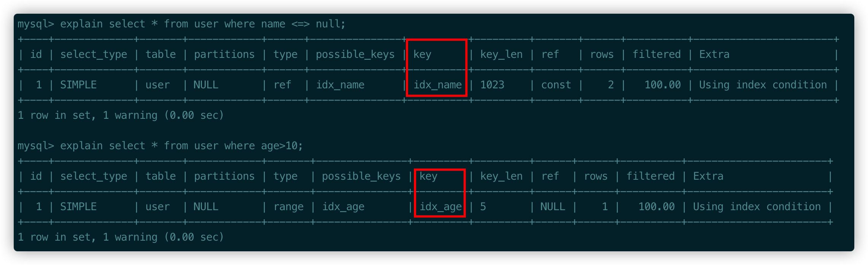Screen dimensions: 868x265
Task: Click the Extra header in the second table
Action: (708, 176)
